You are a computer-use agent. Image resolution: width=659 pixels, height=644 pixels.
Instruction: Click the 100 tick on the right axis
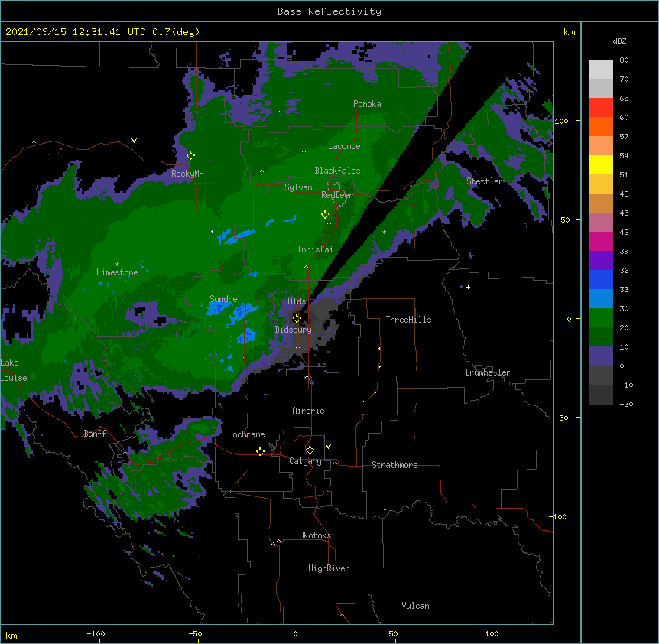coord(561,121)
